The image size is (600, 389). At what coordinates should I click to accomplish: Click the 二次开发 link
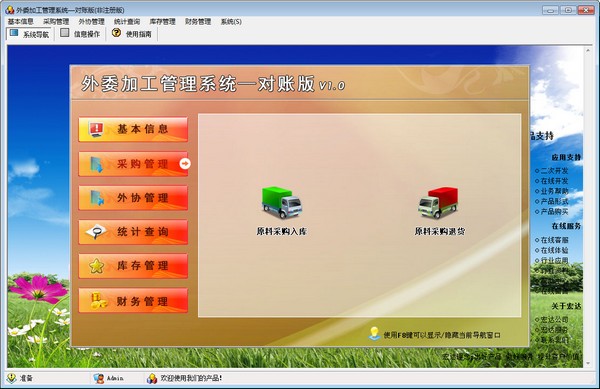(x=554, y=171)
